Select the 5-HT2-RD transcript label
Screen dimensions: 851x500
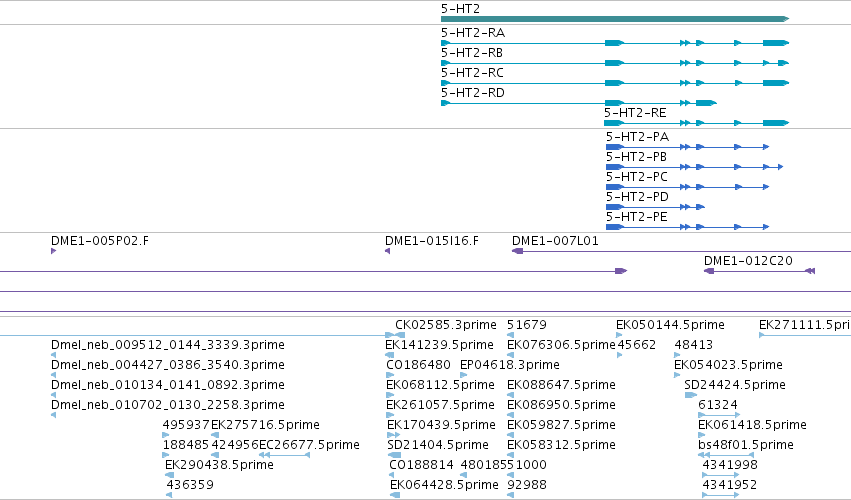[x=473, y=93]
